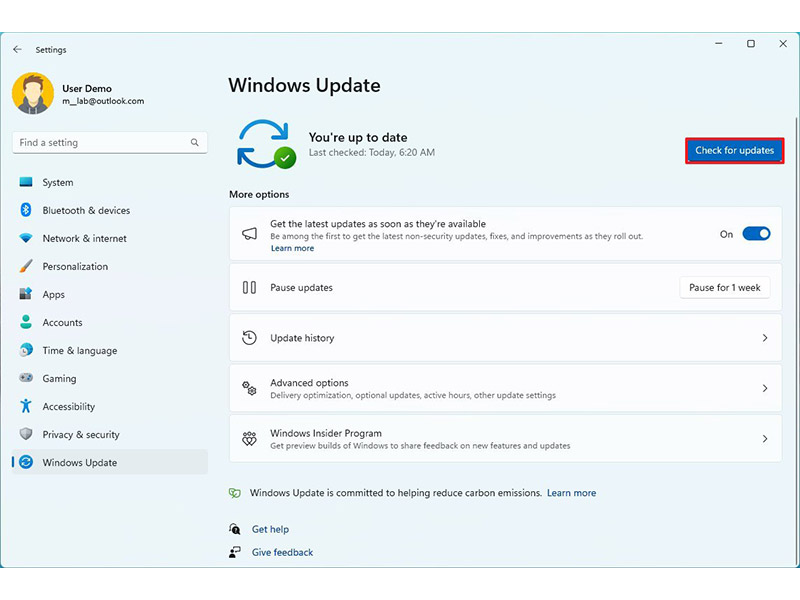The height and width of the screenshot is (600, 800).
Task: Click the Gaming controller icon
Action: point(26,378)
